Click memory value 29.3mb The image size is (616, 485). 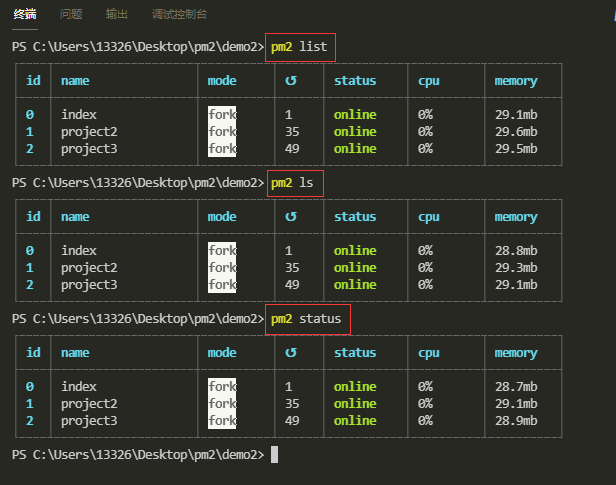pos(516,267)
